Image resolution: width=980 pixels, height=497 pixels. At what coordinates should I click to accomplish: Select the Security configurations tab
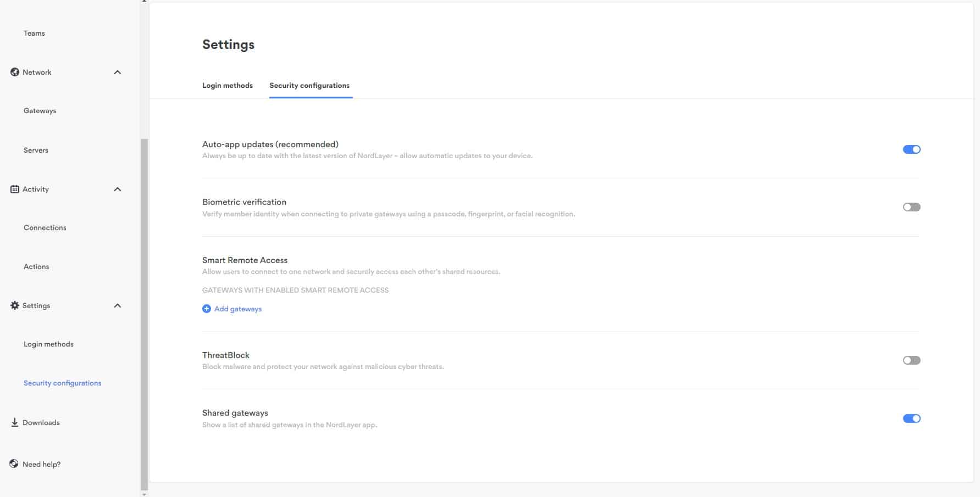pos(309,86)
